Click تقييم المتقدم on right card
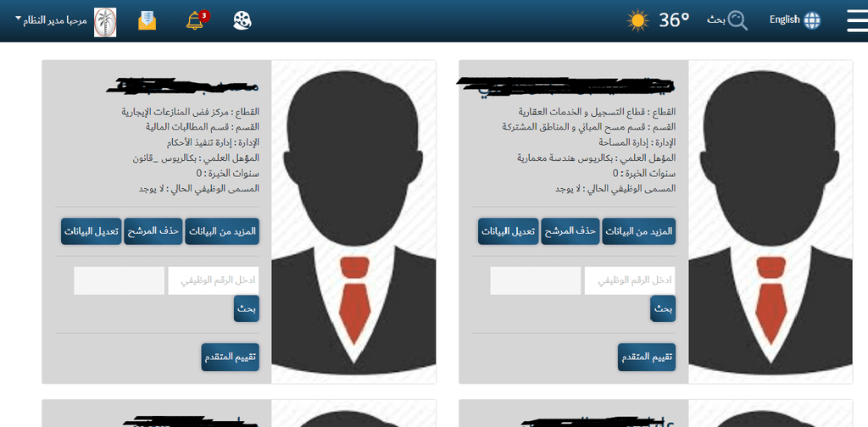This screenshot has width=868, height=427. pos(647,357)
